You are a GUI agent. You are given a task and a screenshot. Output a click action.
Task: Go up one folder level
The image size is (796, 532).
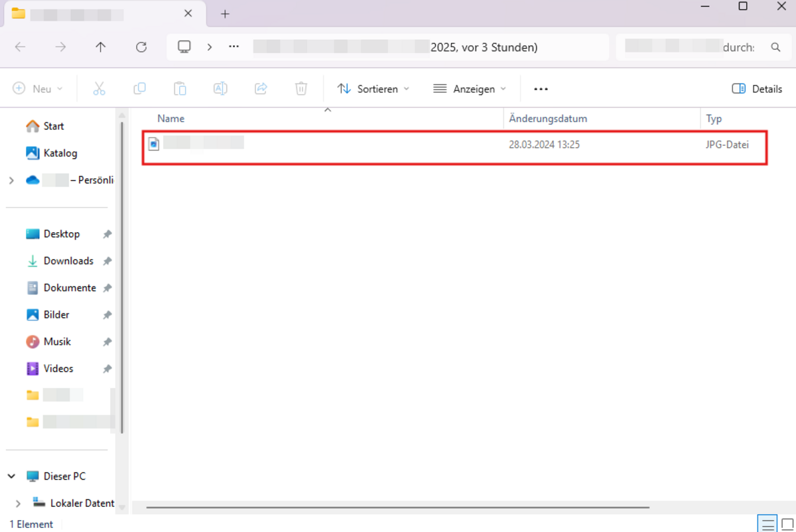pos(100,47)
